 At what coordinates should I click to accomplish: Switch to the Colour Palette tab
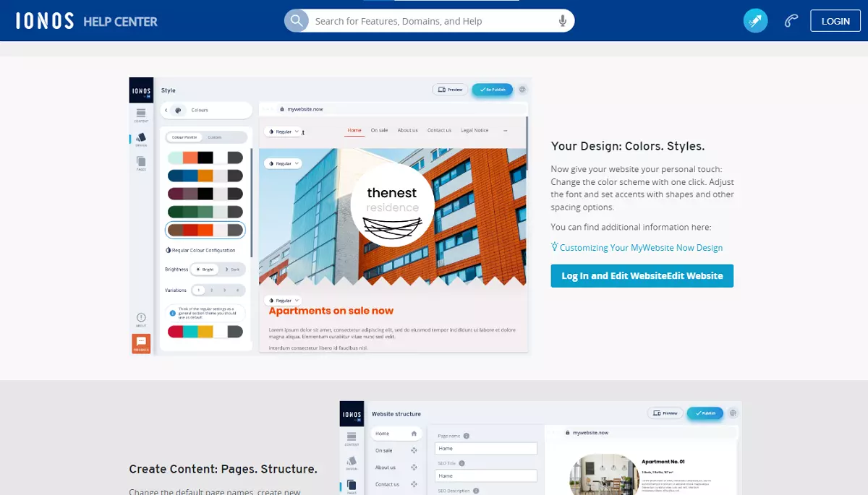[x=185, y=137]
